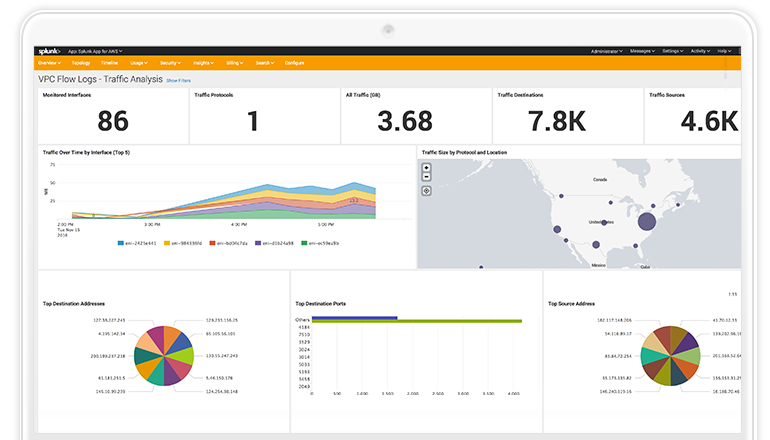Open the Billing menu
Viewport: 770px width, 440px height.
pos(235,63)
